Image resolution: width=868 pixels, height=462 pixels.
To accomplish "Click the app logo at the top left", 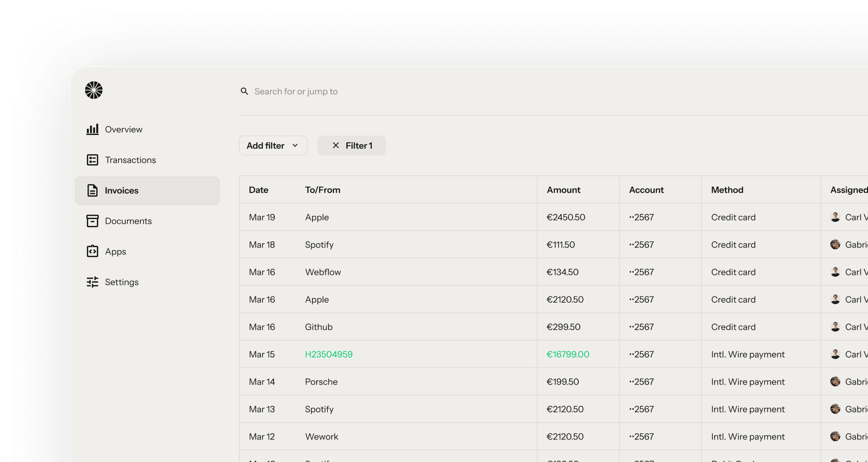I will (93, 90).
